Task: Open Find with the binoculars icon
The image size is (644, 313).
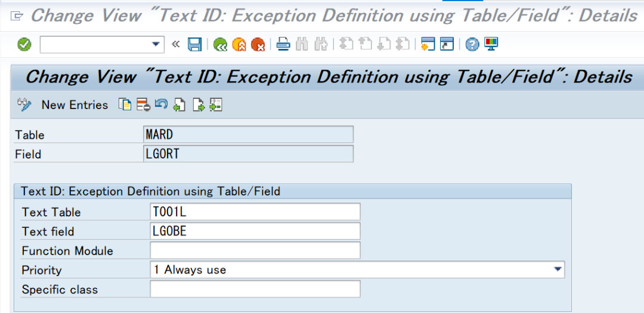Action: tap(302, 44)
